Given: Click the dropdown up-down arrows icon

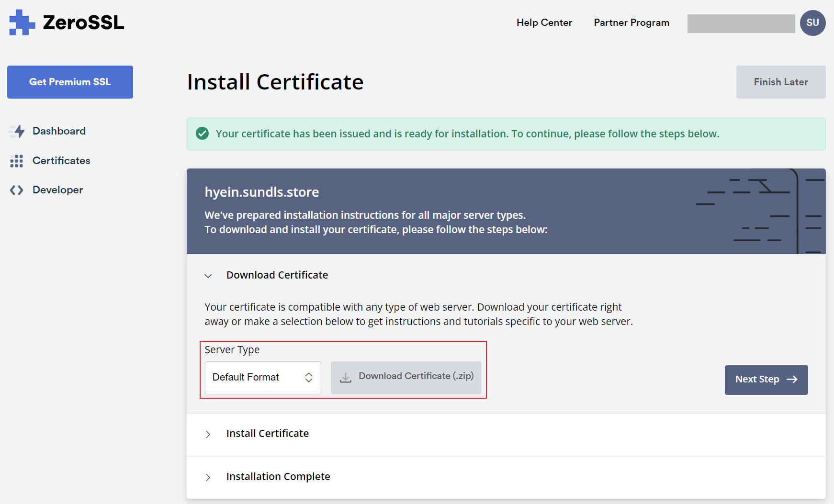Looking at the screenshot, I should [x=309, y=378].
